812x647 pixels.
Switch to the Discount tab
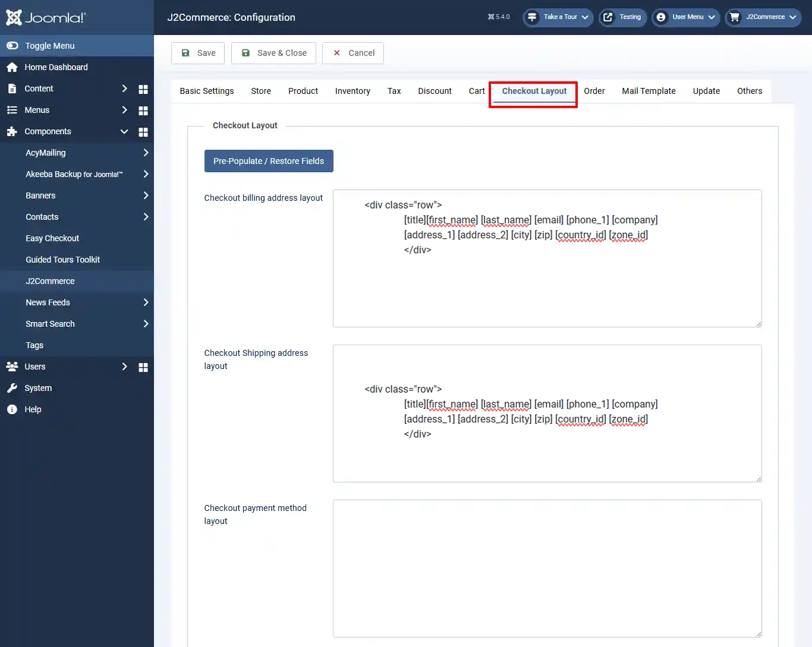(435, 91)
